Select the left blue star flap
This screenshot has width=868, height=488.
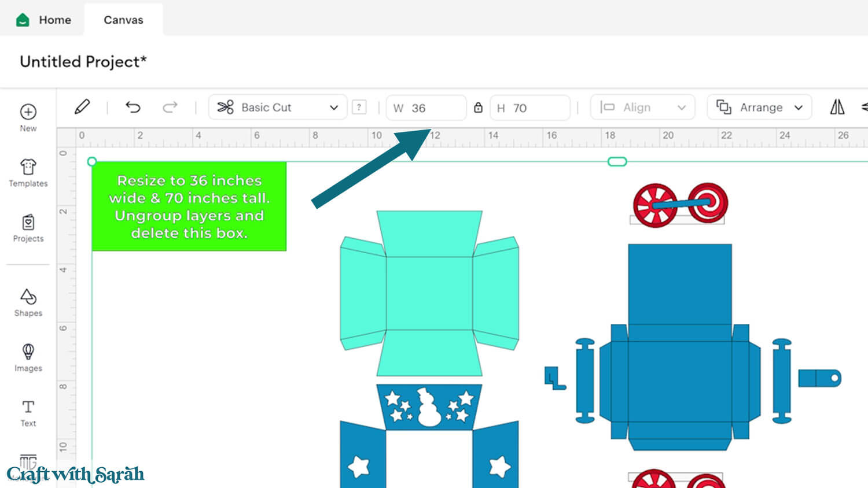click(x=363, y=456)
